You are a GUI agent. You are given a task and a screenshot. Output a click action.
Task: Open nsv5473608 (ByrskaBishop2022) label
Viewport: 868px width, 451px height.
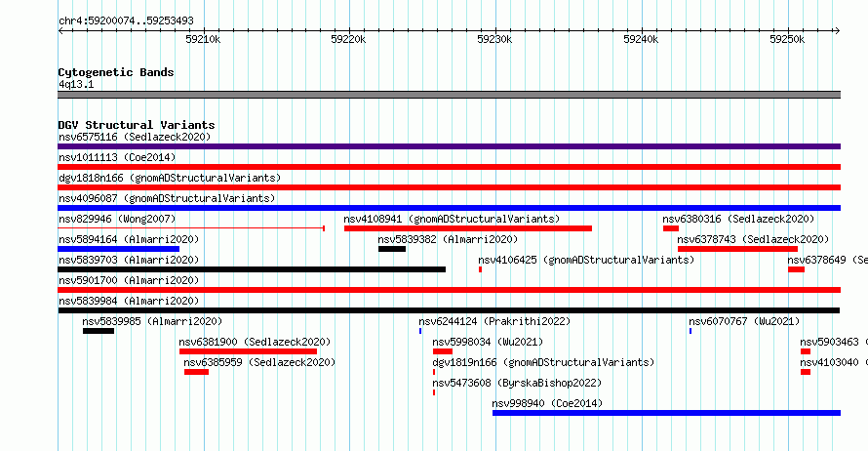pos(517,383)
